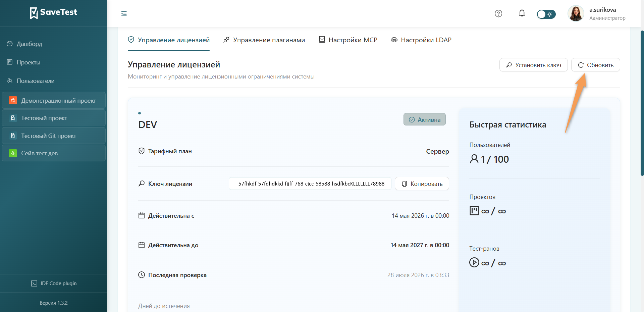Click the DEV license heading
This screenshot has width=644, height=312.
click(x=148, y=125)
